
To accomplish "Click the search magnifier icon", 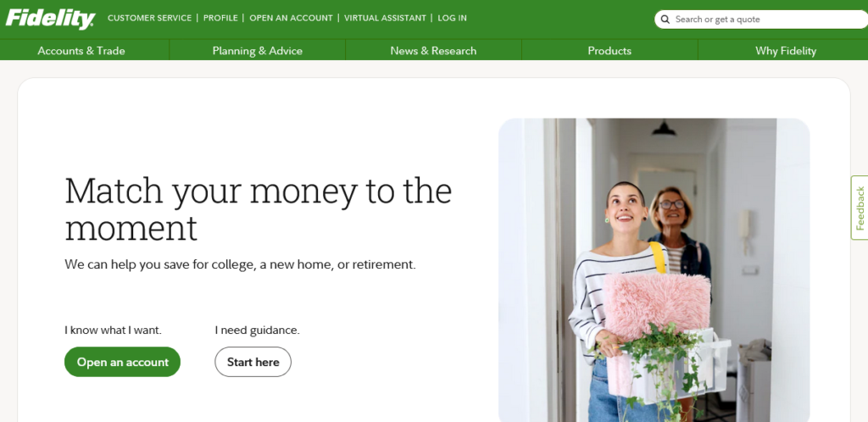I will coord(665,19).
